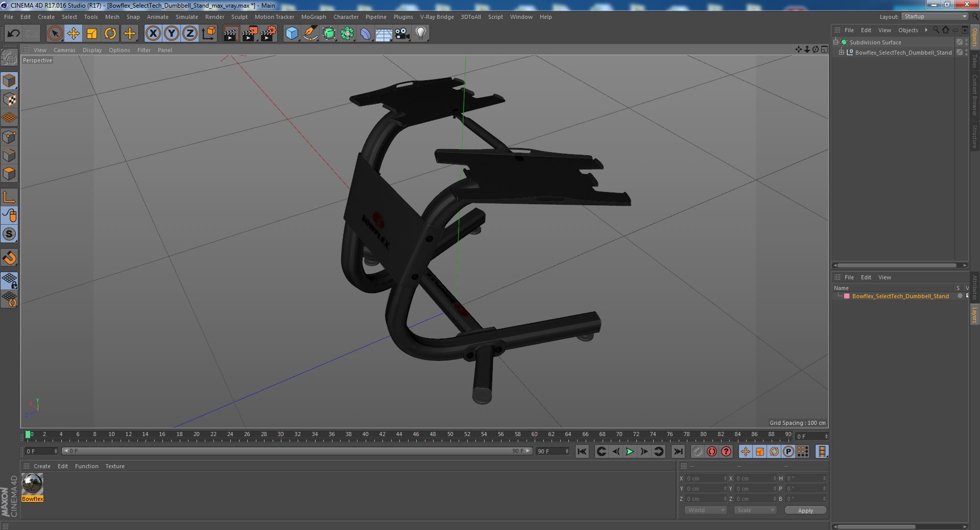
Task: Open the MoGraph menu
Action: (x=314, y=17)
